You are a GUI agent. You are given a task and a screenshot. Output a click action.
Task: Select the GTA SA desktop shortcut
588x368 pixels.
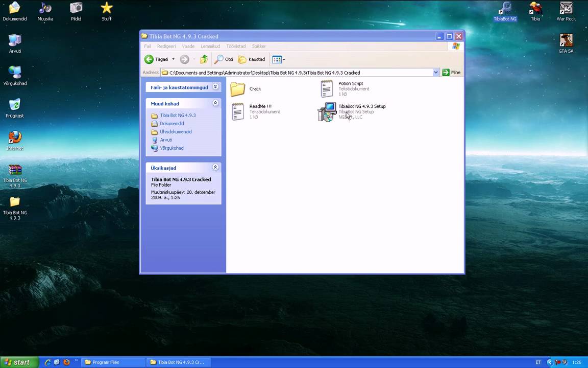[566, 43]
